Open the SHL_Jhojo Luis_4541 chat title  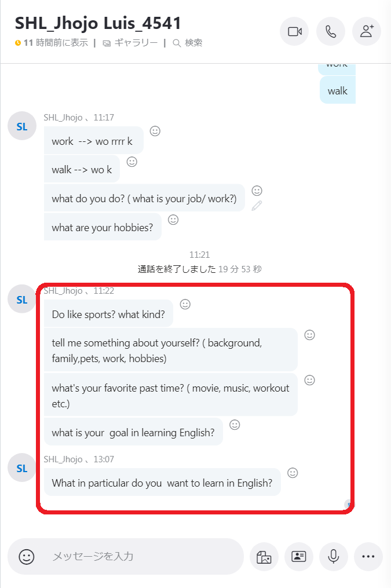point(98,23)
